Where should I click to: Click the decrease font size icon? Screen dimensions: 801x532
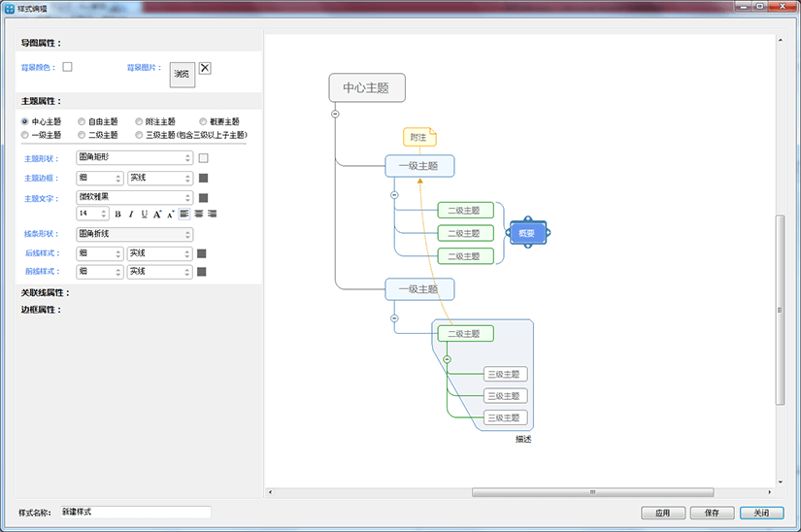pyautogui.click(x=171, y=214)
